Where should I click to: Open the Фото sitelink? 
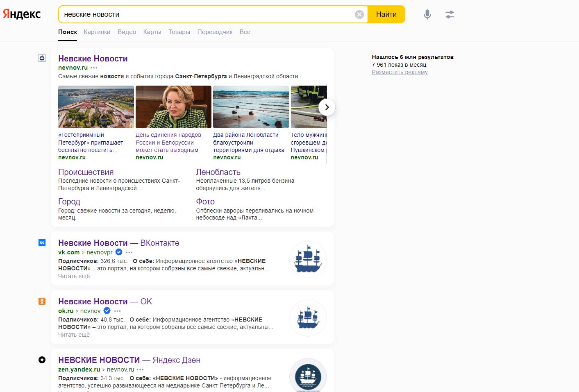pyautogui.click(x=205, y=202)
